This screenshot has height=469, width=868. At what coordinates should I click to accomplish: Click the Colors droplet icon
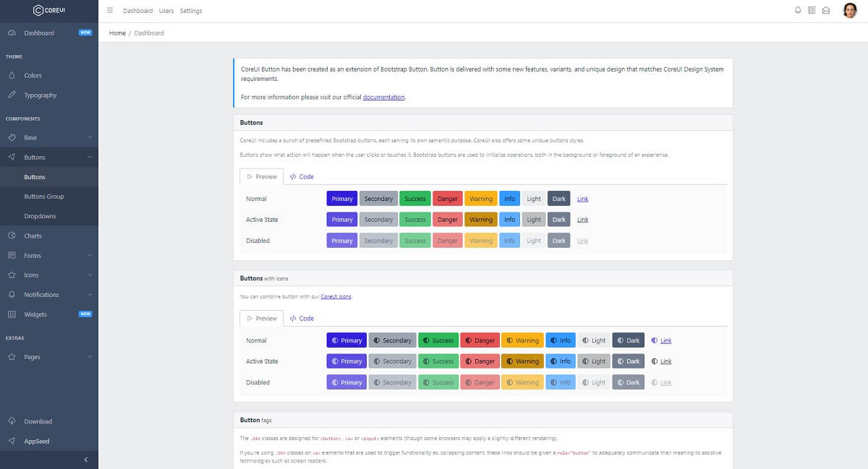click(12, 75)
